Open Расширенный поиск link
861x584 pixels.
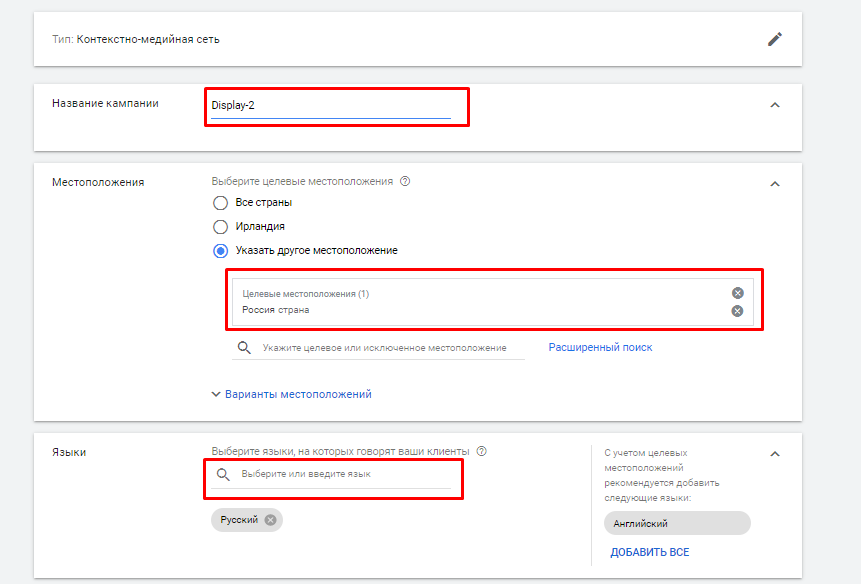coord(600,347)
